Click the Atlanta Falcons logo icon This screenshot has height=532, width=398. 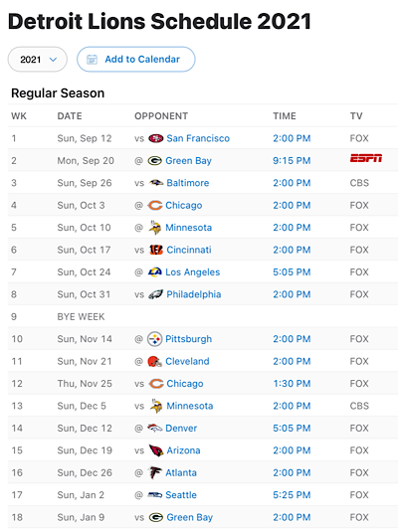(155, 472)
